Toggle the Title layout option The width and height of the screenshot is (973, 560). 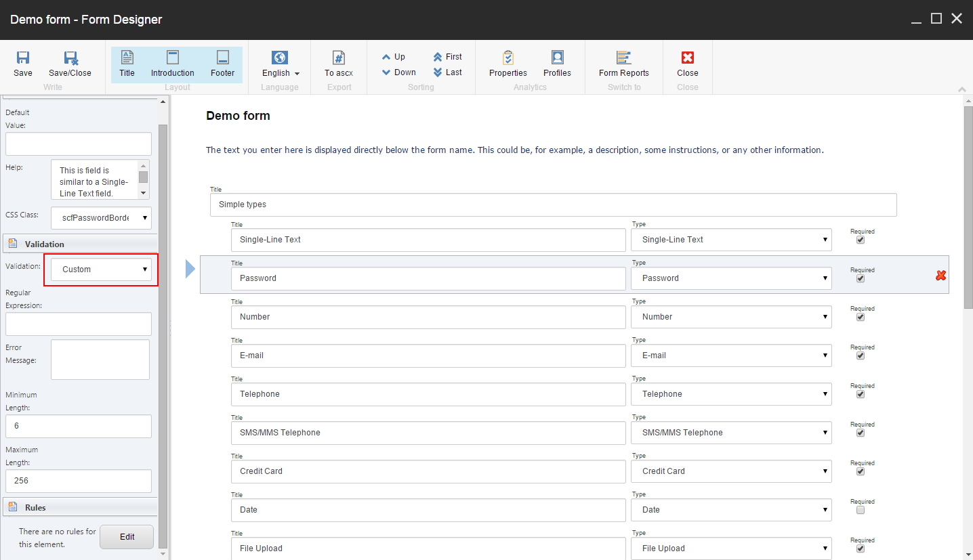127,64
